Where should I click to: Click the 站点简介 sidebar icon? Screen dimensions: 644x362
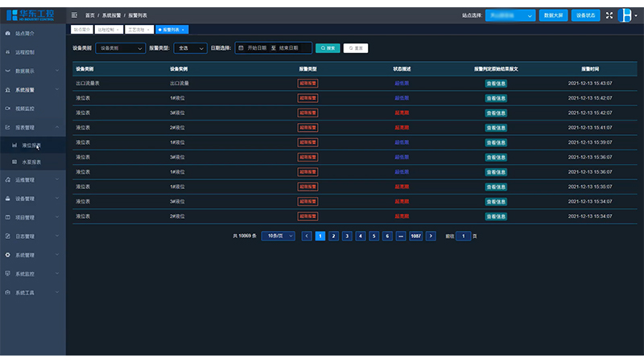[x=8, y=34]
